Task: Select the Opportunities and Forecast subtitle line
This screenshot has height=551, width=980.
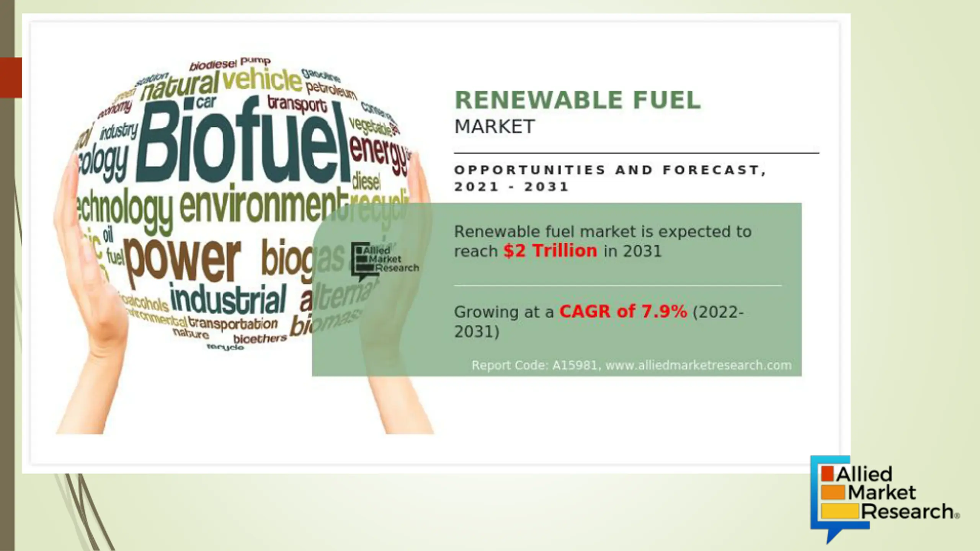Action: (610, 170)
